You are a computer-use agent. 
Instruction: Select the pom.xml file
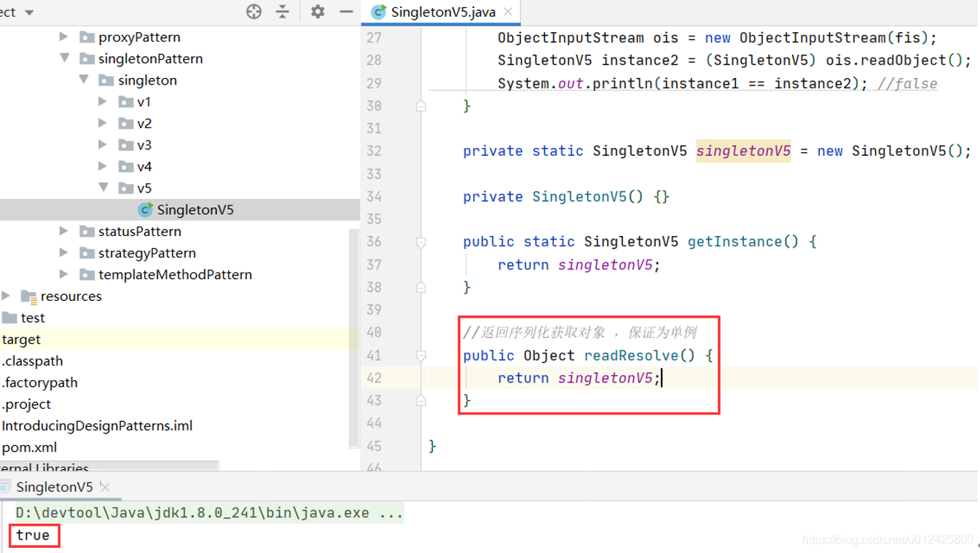[x=29, y=447]
